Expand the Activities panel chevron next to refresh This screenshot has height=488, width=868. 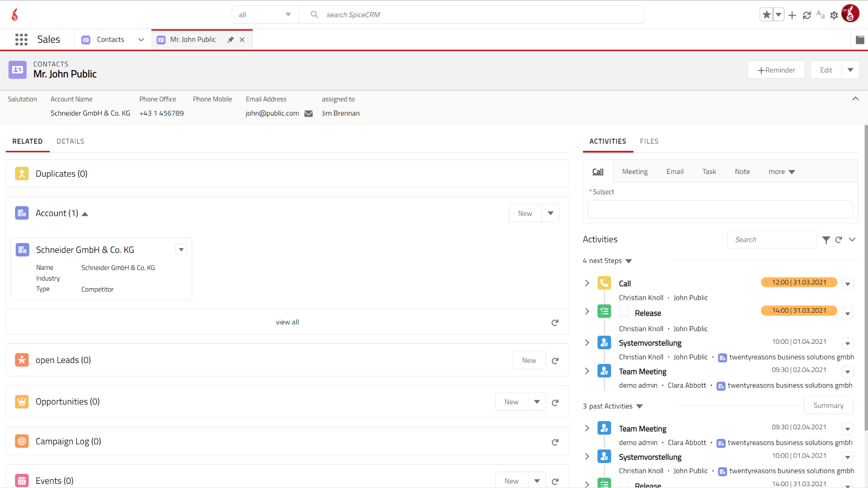click(852, 240)
